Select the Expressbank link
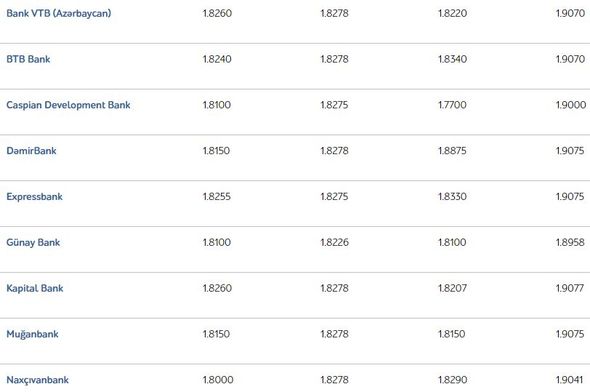 (x=34, y=196)
